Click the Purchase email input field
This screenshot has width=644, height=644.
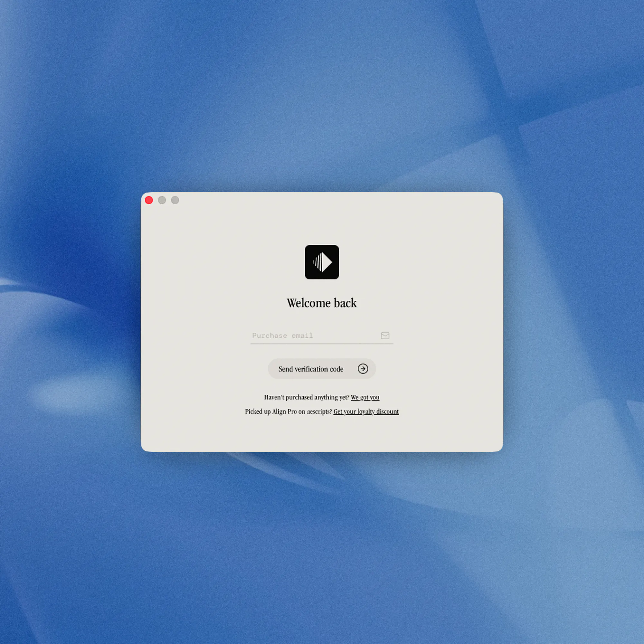tap(322, 335)
